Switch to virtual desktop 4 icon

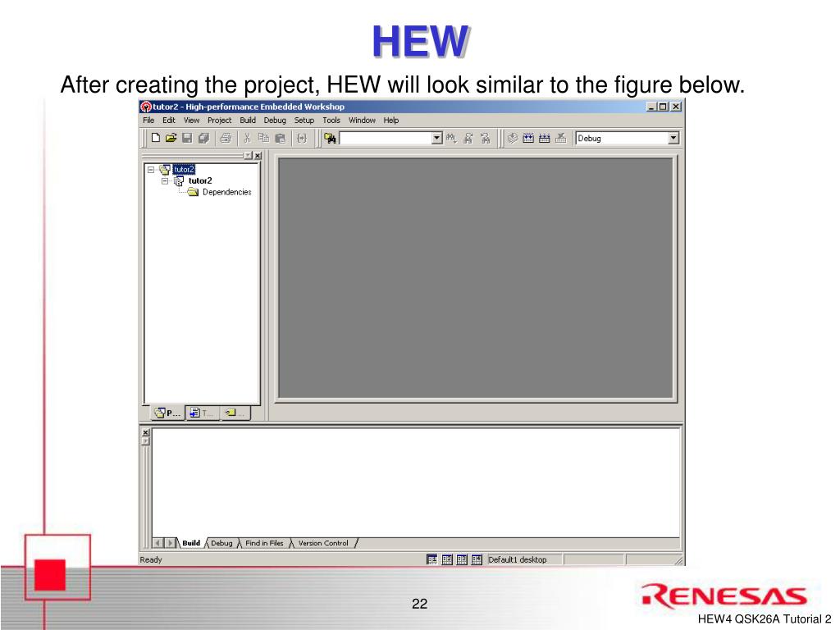[x=477, y=559]
